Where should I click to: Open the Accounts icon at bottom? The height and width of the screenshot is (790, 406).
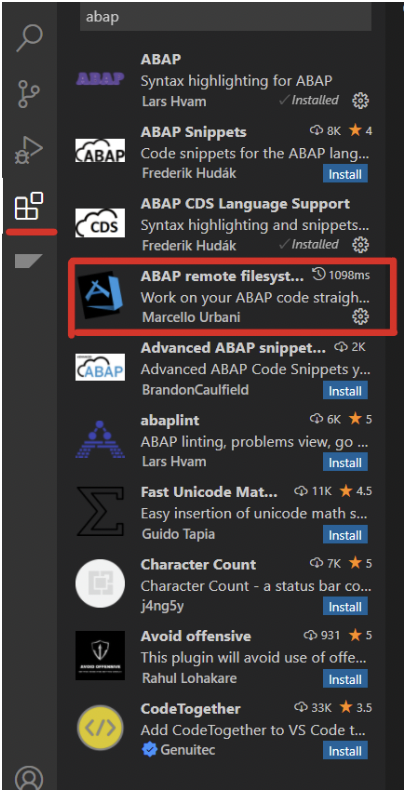coord(29,778)
